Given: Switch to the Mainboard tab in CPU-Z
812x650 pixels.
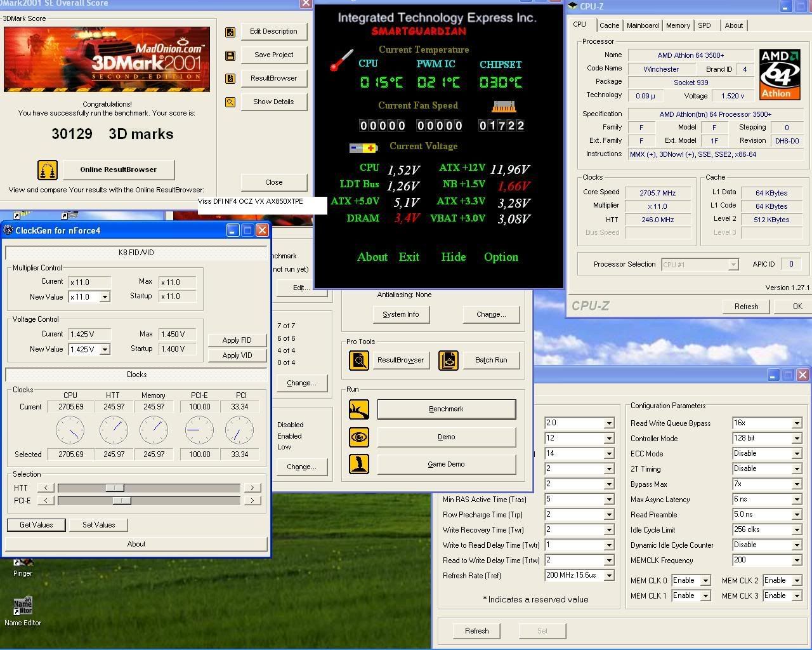Looking at the screenshot, I should [x=643, y=25].
